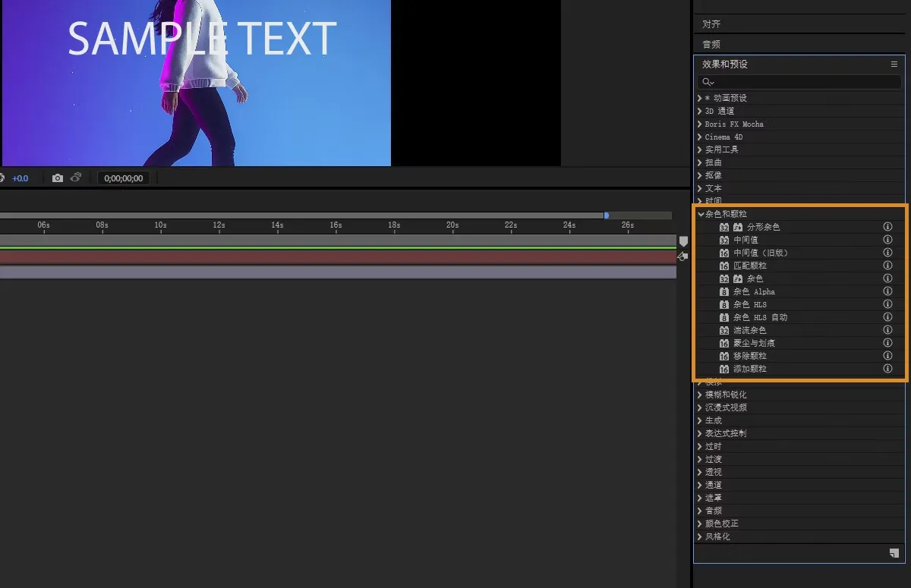This screenshot has width=911, height=588.
Task: Click the show snapshot icon beside the camera
Action: point(76,178)
